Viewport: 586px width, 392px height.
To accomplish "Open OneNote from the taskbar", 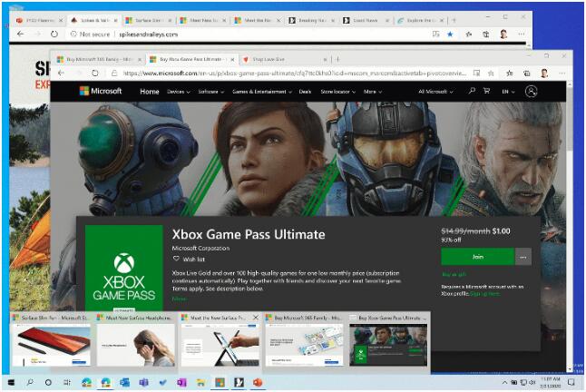I will (181, 382).
